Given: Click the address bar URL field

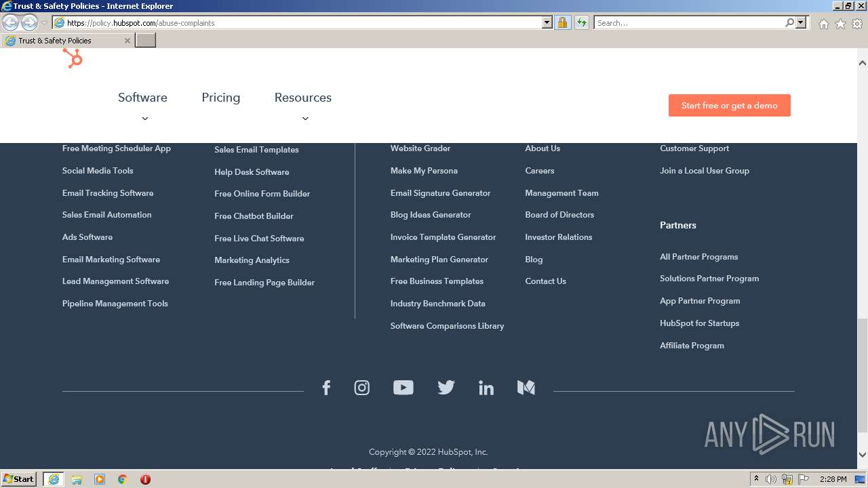Looking at the screenshot, I should point(304,22).
